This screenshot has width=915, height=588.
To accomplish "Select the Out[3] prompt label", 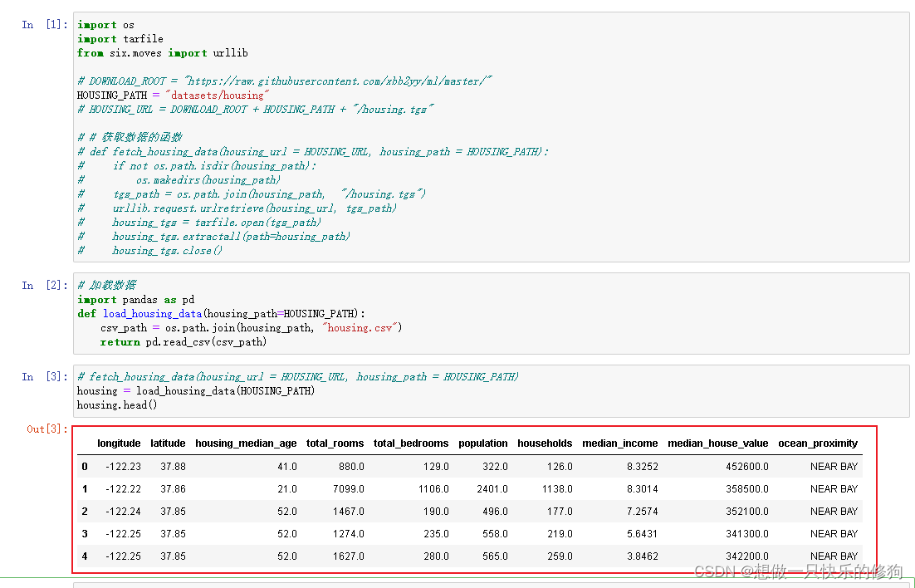I will click(x=47, y=429).
